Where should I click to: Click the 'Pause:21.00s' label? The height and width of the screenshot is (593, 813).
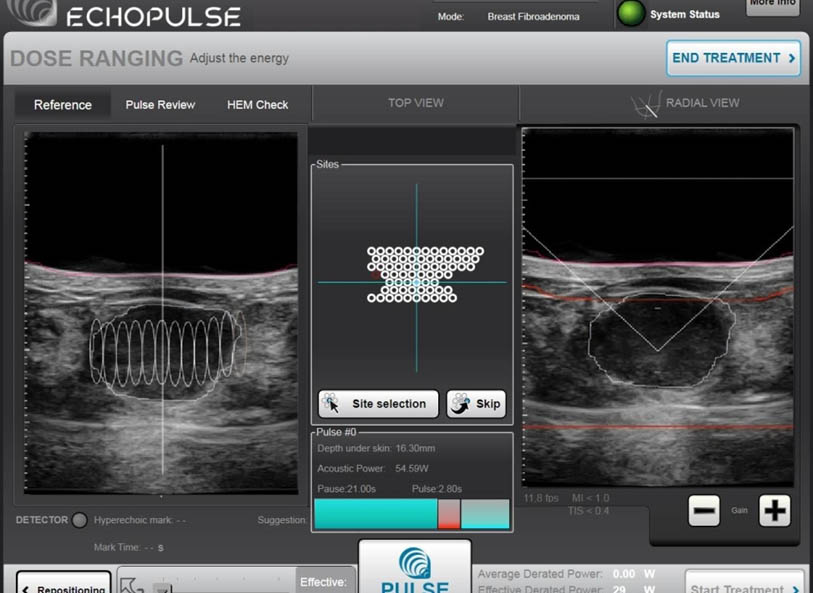click(346, 489)
